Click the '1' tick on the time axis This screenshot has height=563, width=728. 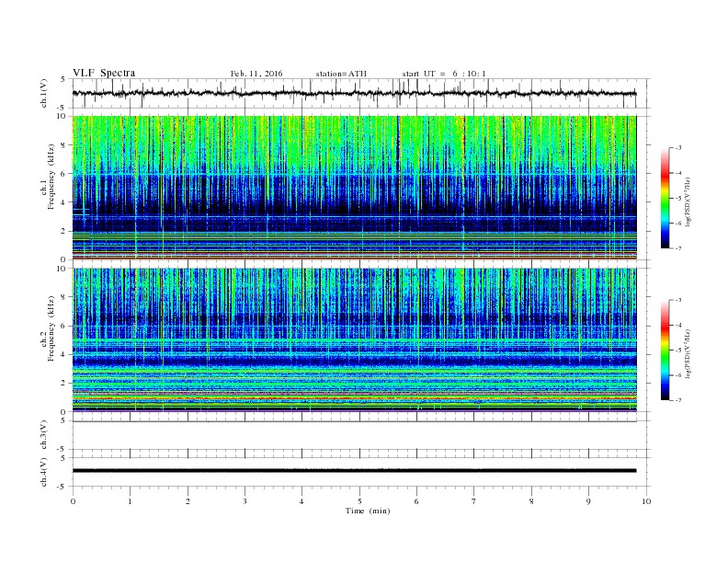[x=130, y=501]
